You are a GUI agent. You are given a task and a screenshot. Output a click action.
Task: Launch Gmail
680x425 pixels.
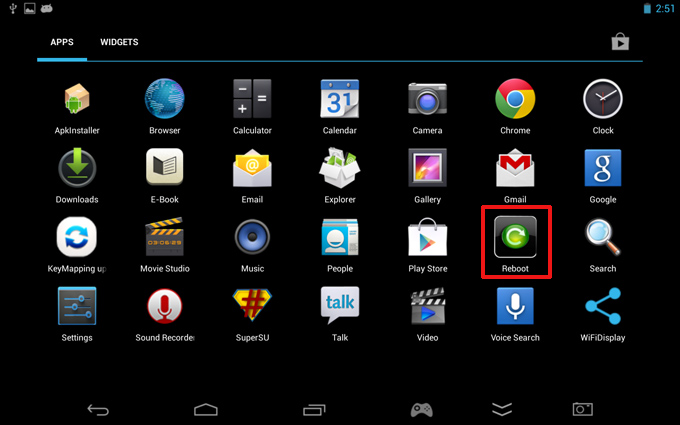point(515,168)
